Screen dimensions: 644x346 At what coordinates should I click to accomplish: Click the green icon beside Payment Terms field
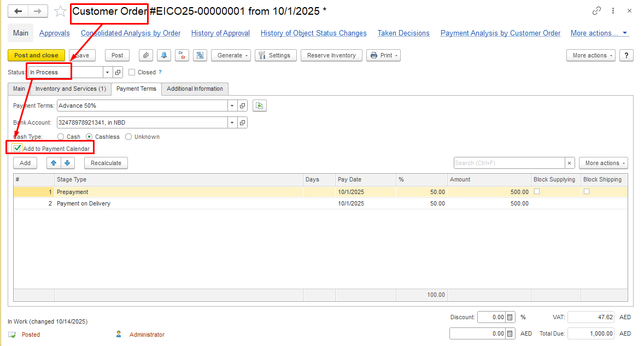pyautogui.click(x=260, y=105)
